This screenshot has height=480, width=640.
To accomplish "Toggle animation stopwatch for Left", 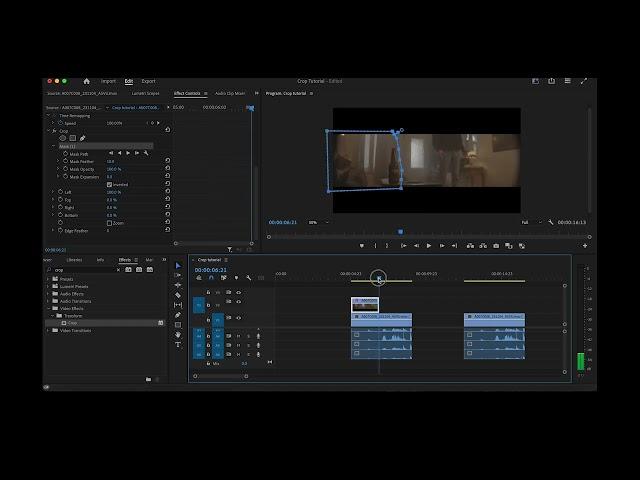I will (x=60, y=192).
